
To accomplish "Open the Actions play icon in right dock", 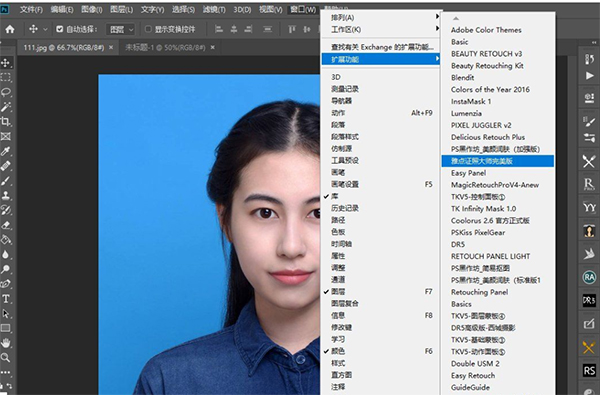I will 589,76.
